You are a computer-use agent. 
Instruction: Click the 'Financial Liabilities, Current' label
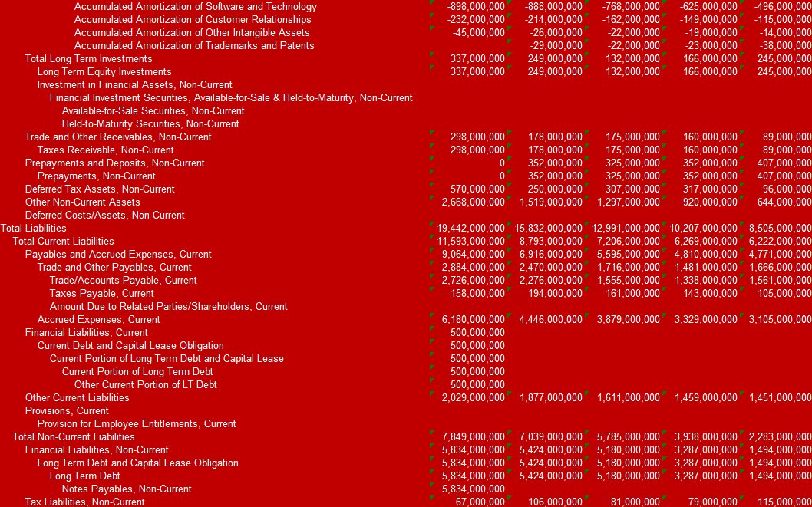(87, 333)
